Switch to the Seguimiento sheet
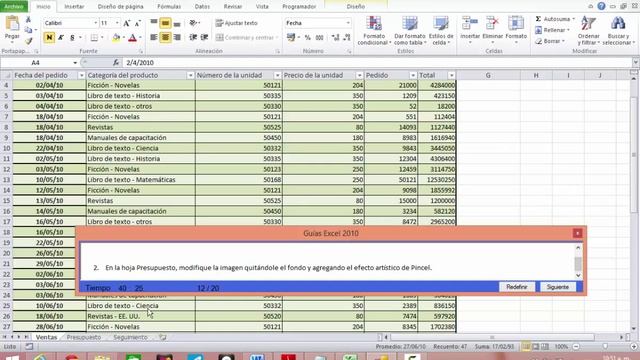The image size is (640, 360). pos(130,337)
